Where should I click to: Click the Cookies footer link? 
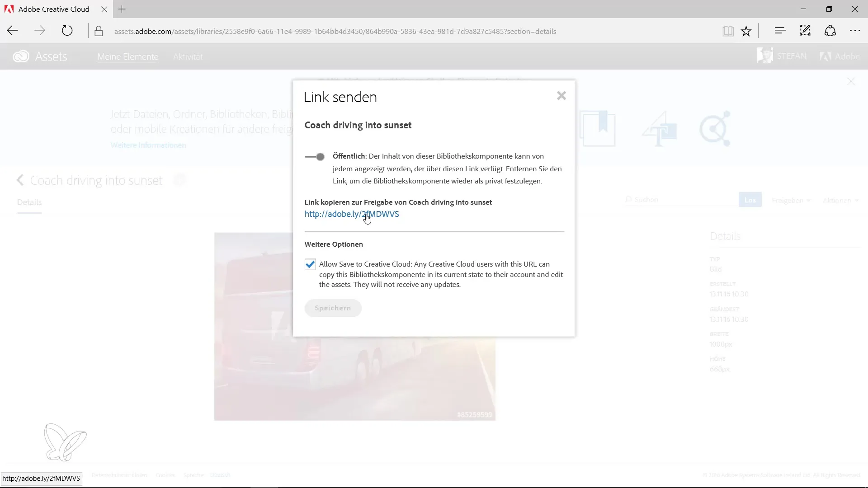[x=165, y=475]
